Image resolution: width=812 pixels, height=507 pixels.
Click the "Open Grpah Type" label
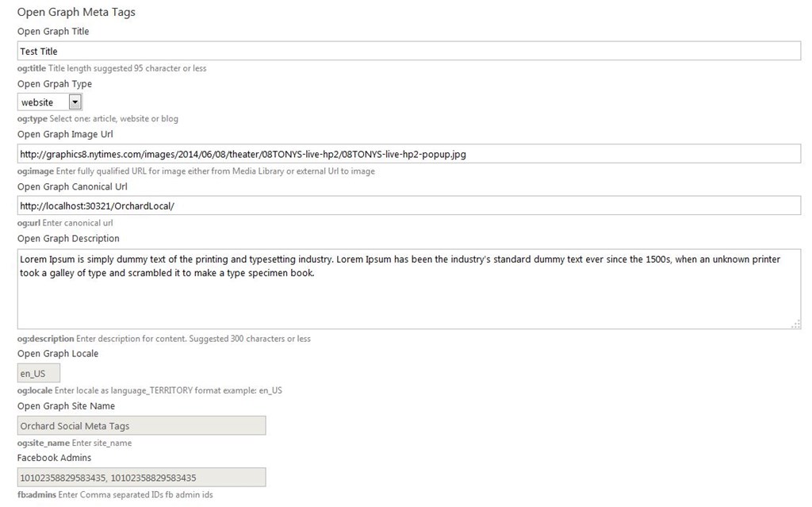coord(55,84)
